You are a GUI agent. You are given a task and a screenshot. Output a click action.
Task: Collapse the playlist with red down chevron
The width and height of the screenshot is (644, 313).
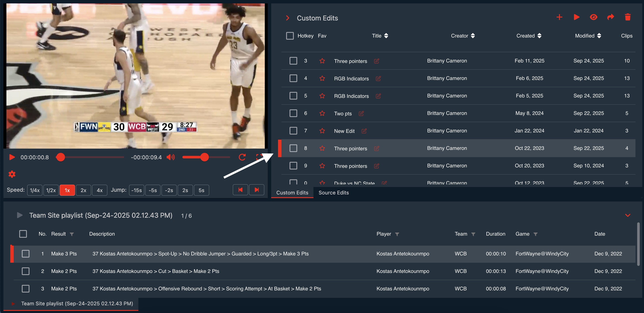pos(628,215)
